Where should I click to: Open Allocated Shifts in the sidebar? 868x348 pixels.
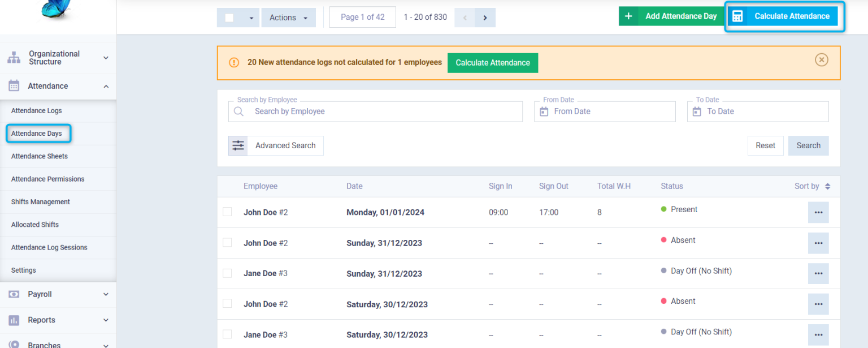pos(35,225)
